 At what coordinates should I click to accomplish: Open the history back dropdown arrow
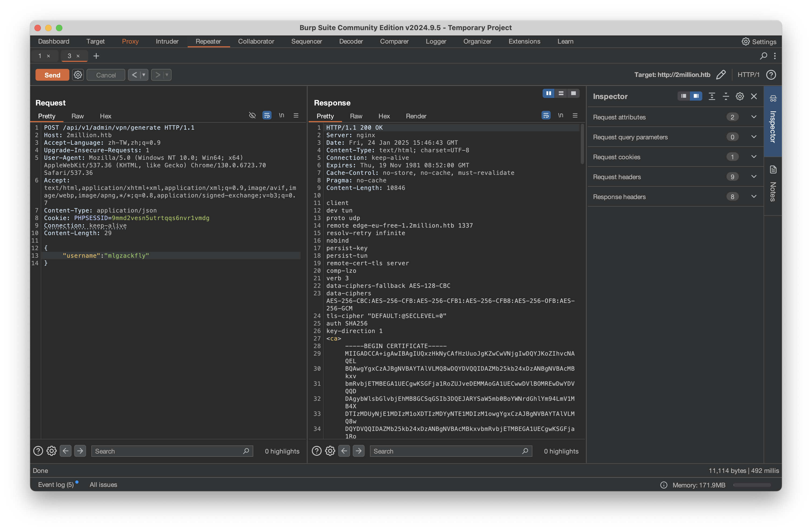coord(144,75)
